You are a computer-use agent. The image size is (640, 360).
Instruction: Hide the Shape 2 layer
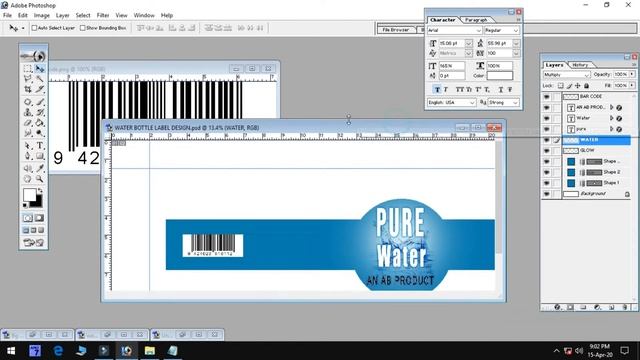pyautogui.click(x=547, y=173)
